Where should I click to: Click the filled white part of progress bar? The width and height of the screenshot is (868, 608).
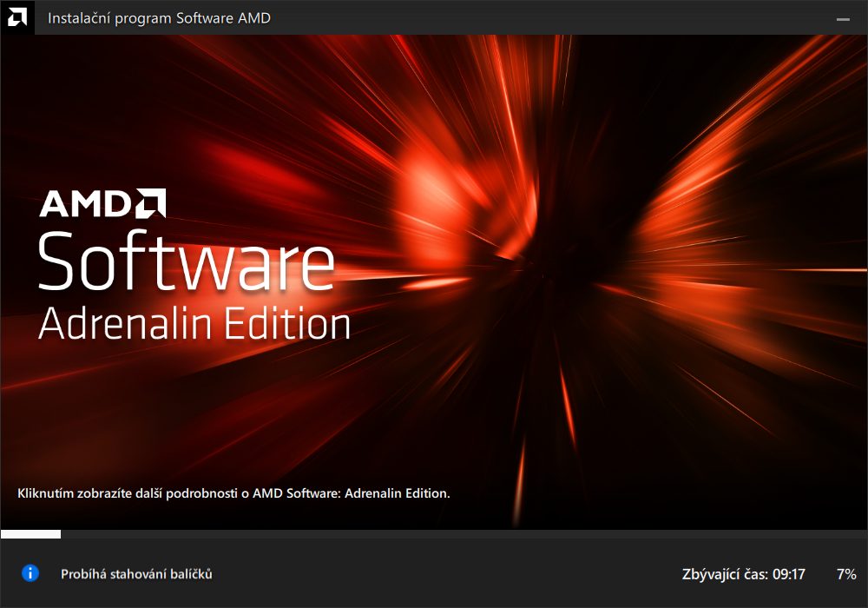31,534
